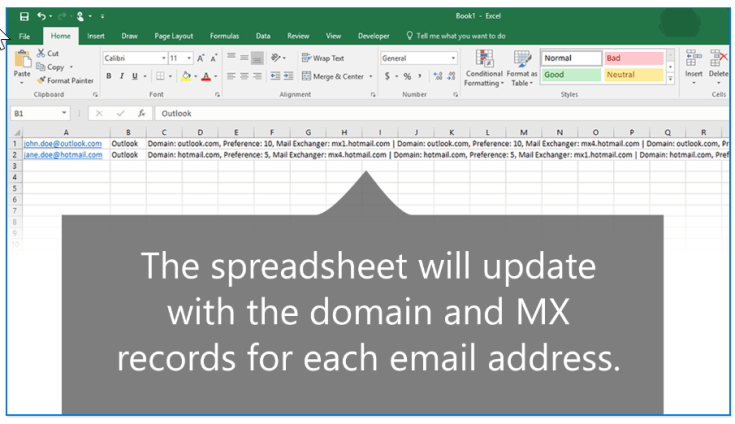Apply the Neutral cell style

(634, 74)
